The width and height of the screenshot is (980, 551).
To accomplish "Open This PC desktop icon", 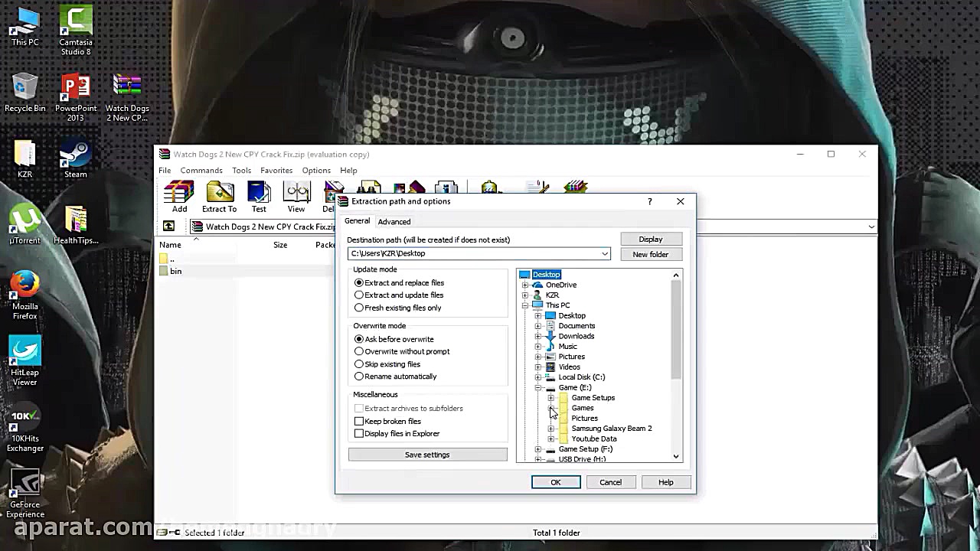I will point(25,27).
